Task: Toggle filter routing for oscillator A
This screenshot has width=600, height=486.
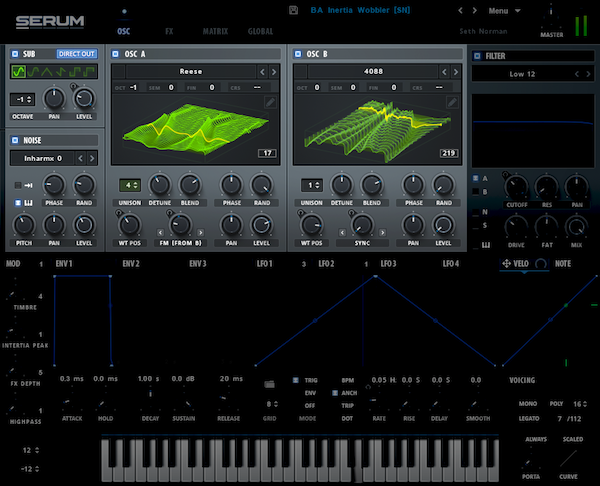Action: tap(476, 178)
